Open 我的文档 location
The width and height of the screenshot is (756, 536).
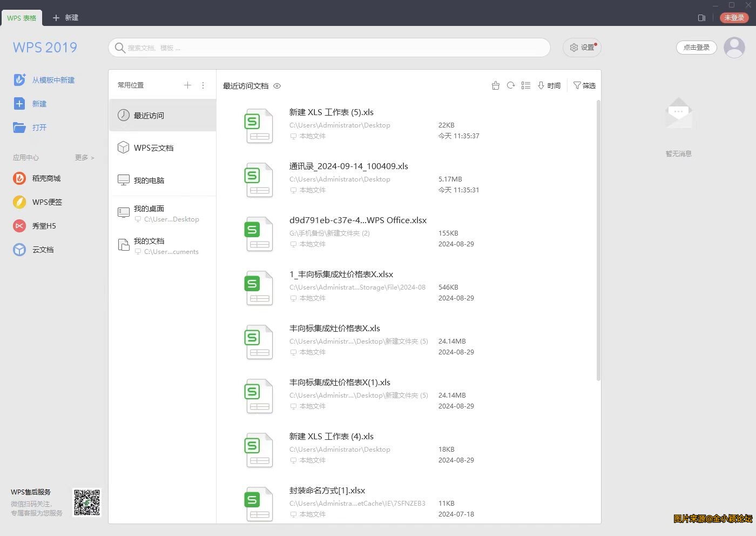[163, 246]
